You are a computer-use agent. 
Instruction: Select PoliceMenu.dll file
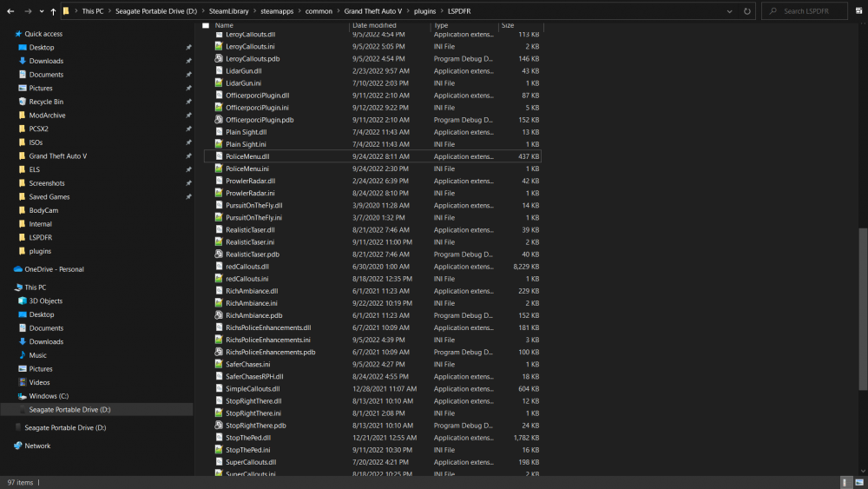247,156
